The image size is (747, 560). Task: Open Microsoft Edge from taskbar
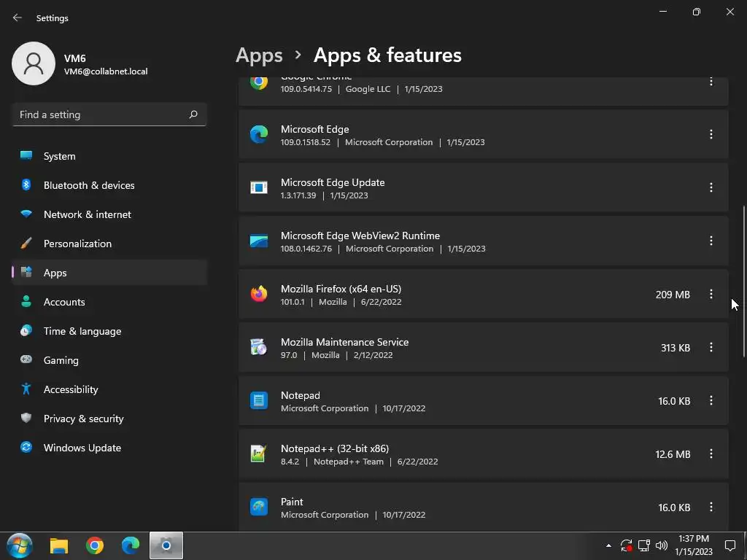click(x=131, y=545)
